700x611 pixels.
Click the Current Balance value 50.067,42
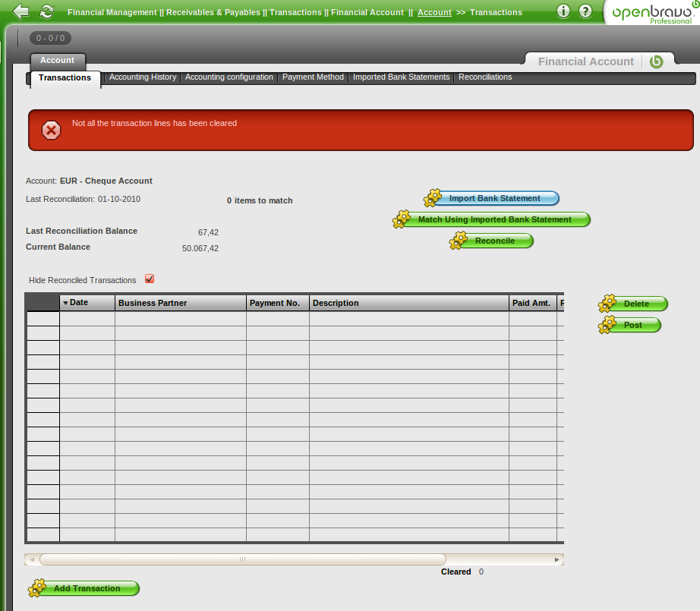click(x=200, y=248)
